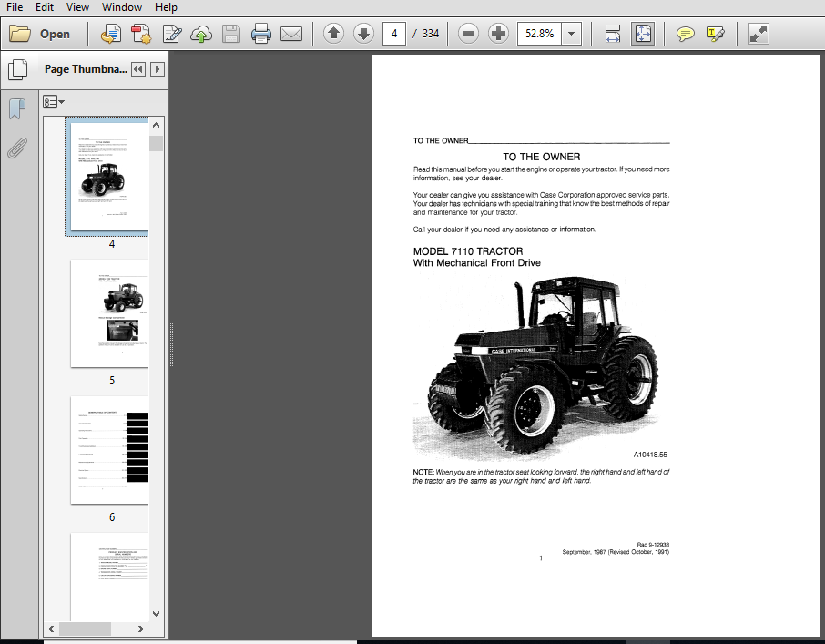Open the Help menu
The image size is (825, 644).
click(166, 7)
